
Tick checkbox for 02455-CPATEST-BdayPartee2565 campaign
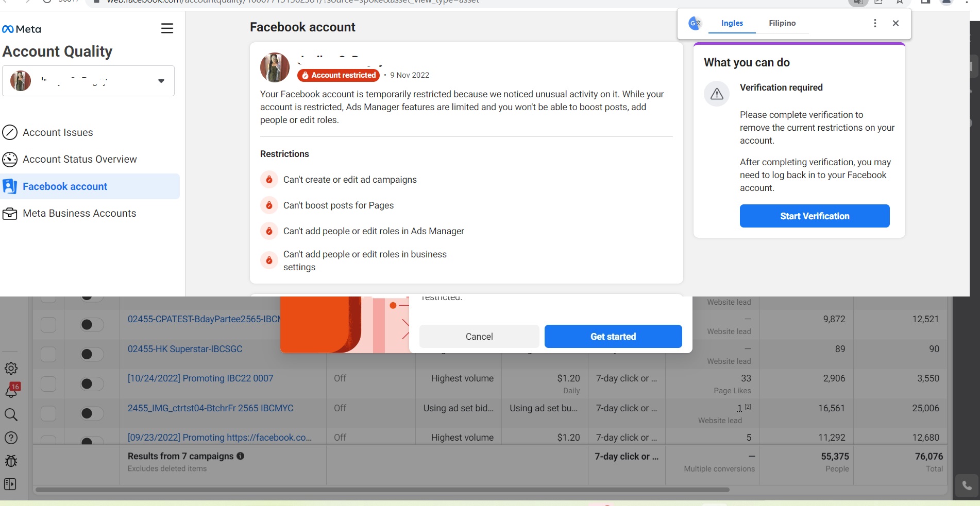[48, 325]
